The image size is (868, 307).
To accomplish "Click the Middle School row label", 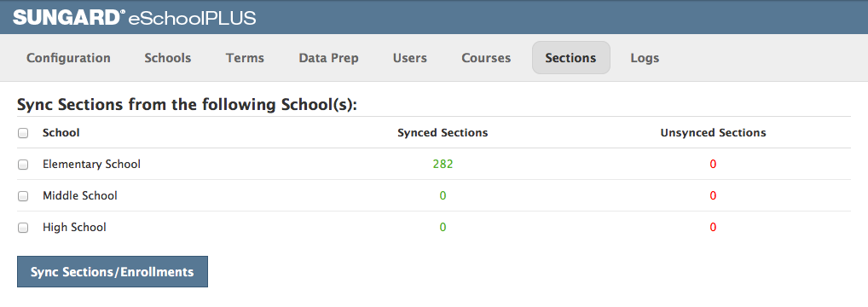I will click(79, 195).
